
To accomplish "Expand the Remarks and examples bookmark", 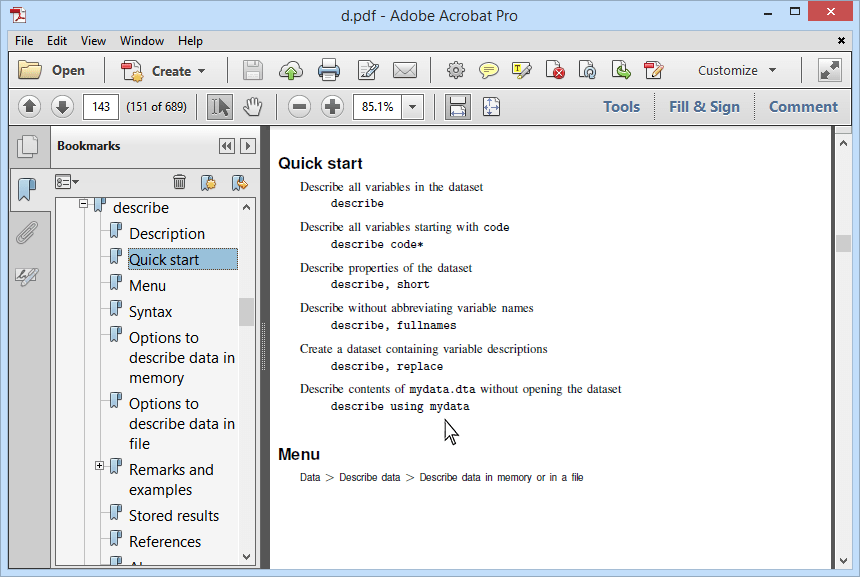I will coord(99,466).
